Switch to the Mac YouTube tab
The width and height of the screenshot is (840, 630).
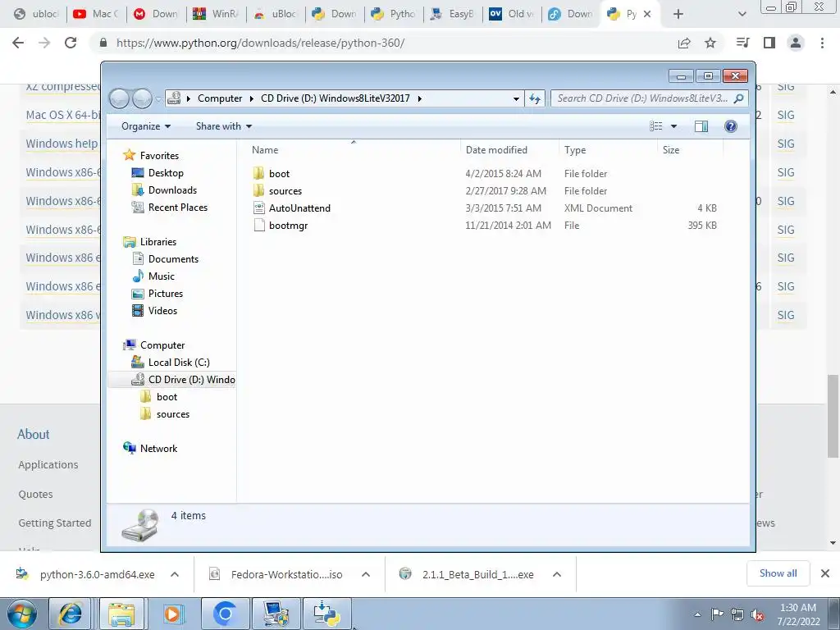pyautogui.click(x=97, y=14)
